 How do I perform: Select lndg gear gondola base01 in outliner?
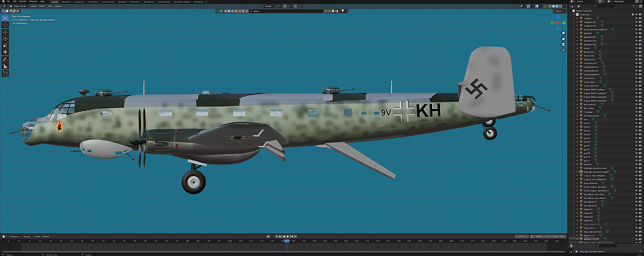click(596, 172)
